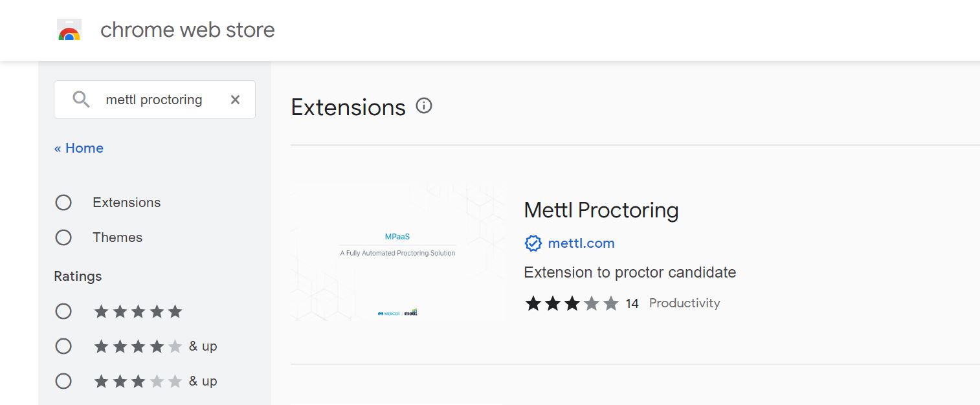Click the Chrome Web Store logo icon
Viewport: 980px width, 405px height.
click(x=69, y=30)
